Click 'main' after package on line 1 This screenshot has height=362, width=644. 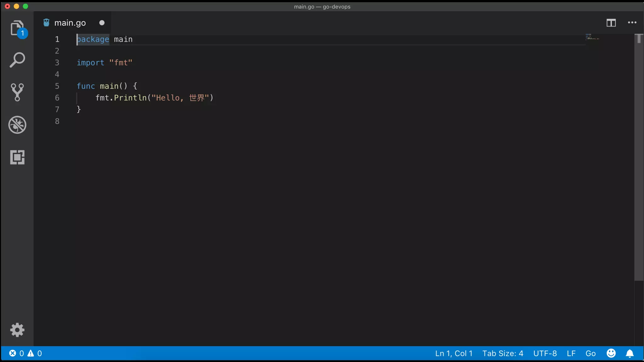[123, 39]
